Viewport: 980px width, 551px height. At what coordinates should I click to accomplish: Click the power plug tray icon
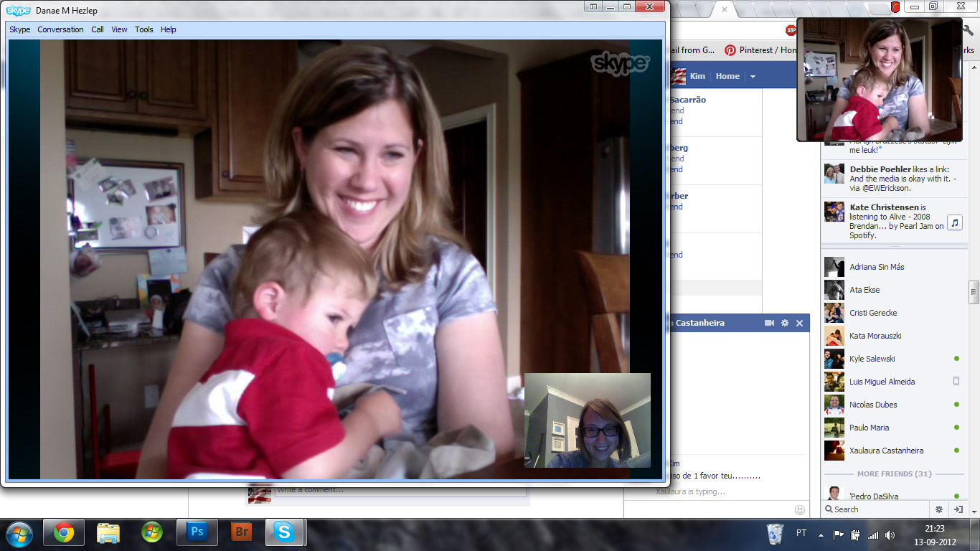click(855, 535)
